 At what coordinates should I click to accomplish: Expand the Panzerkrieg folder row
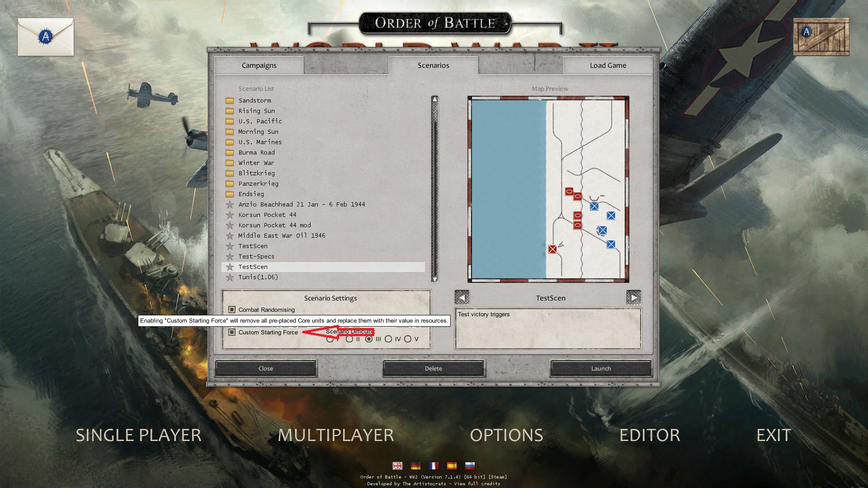coord(323,183)
